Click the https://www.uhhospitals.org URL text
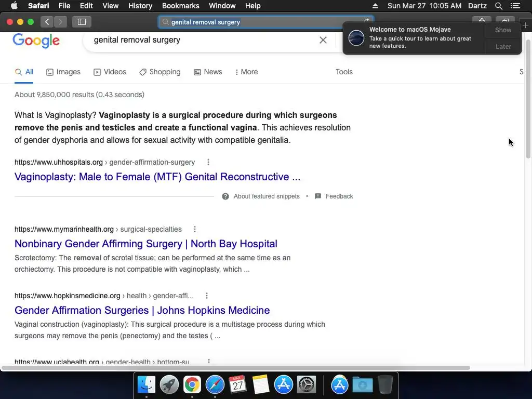 point(59,162)
